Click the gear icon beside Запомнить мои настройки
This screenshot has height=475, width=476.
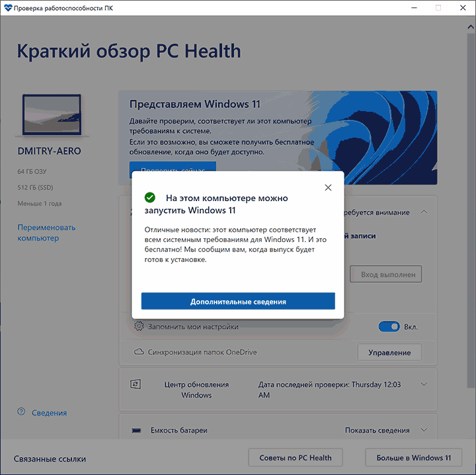139,326
